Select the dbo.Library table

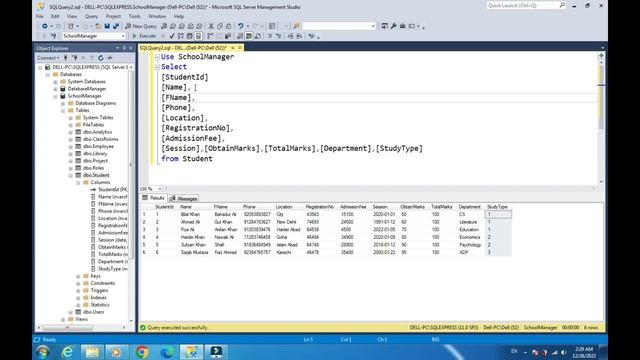(95, 154)
